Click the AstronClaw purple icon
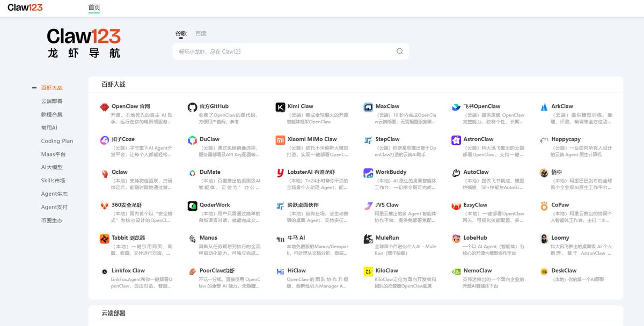Screen dimensions: 644x326 pos(456,140)
